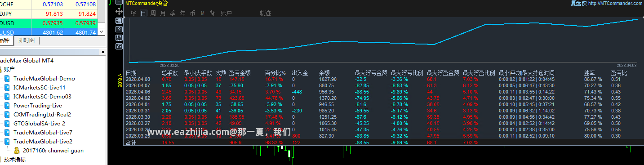This screenshot has width=644, height=165.
Task: Click the cross move icon in side strip
Action: pos(119,11)
